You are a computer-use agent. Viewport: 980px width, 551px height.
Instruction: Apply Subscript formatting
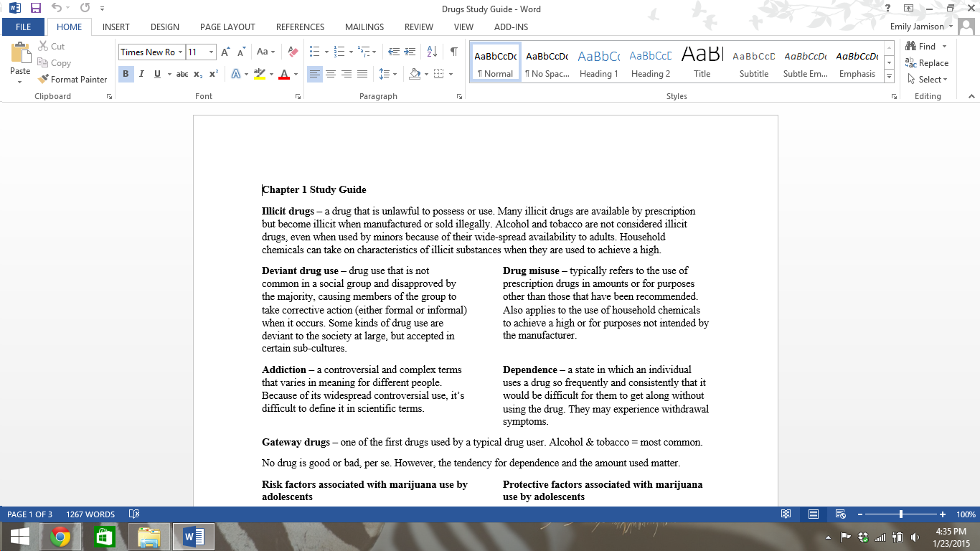(x=198, y=74)
